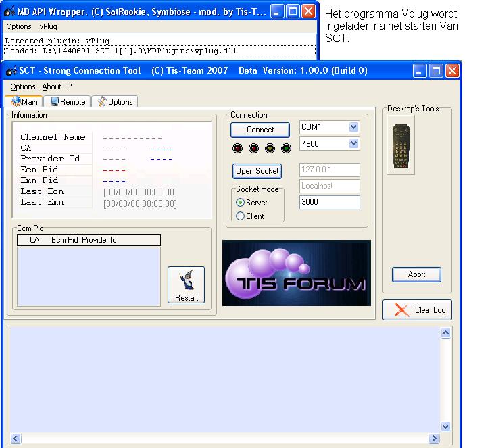Click the first red status LED
The width and height of the screenshot is (494, 448).
238,148
